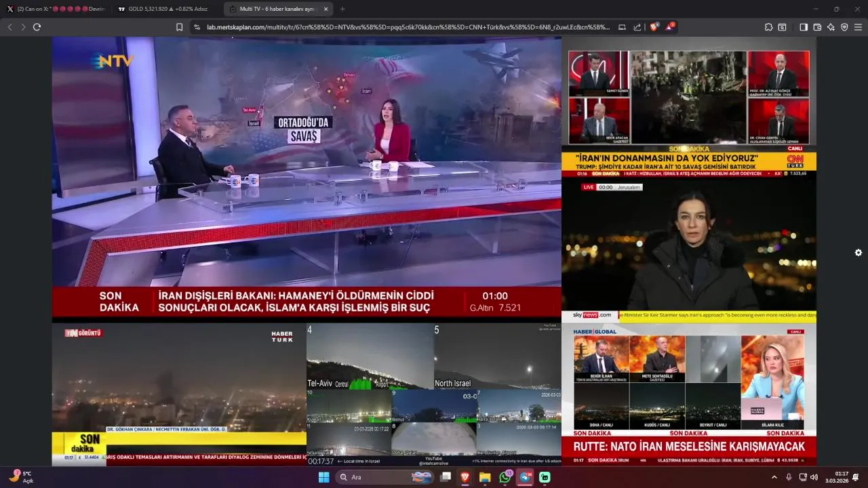Share the page with the share icon
This screenshot has height=488, width=868.
tap(637, 27)
